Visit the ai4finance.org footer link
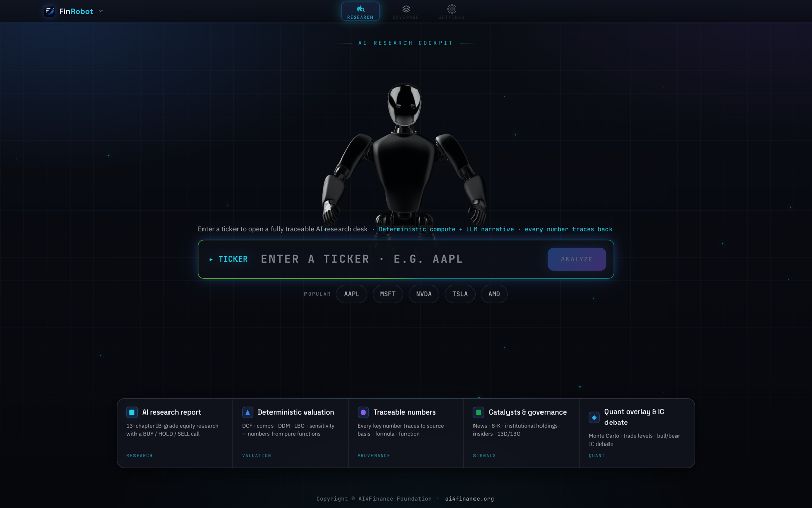This screenshot has width=812, height=508. coord(469,499)
